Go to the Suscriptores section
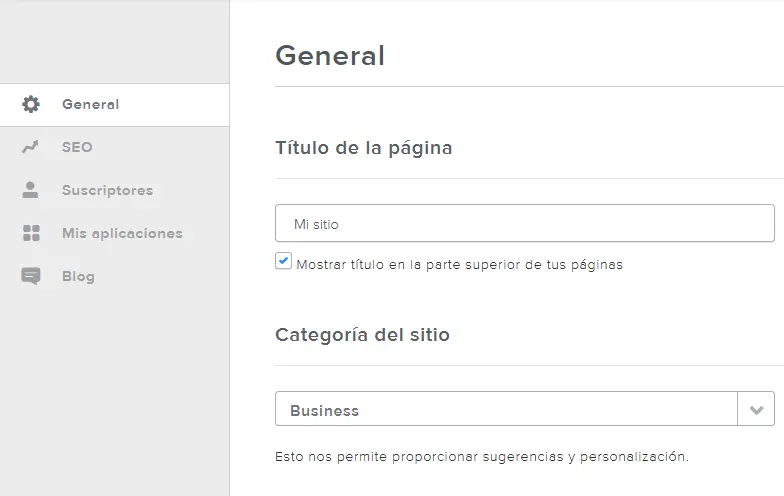Image resolution: width=784 pixels, height=496 pixels. tap(107, 190)
